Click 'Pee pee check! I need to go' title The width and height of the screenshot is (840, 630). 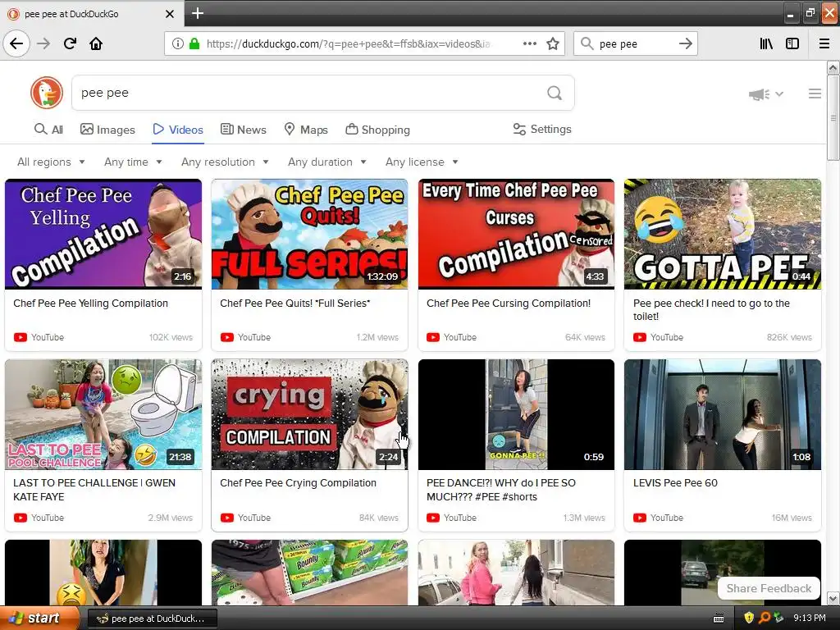click(x=711, y=309)
